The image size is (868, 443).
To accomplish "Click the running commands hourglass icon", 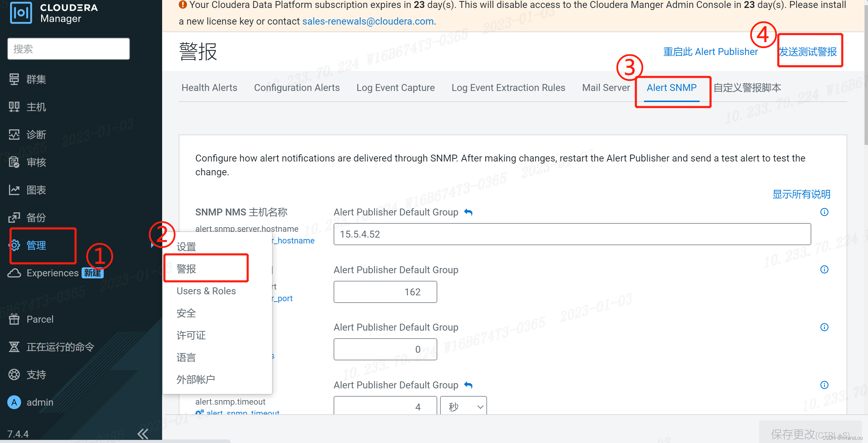I will (x=14, y=347).
